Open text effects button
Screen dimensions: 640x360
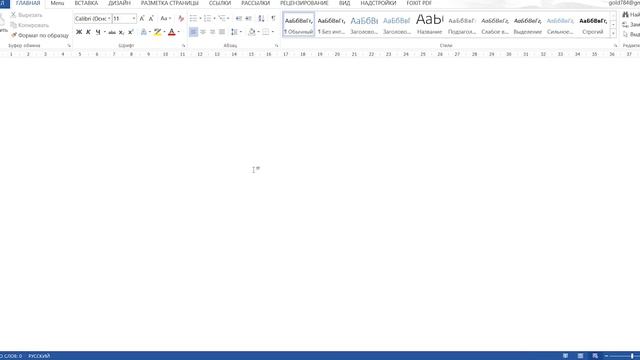(x=144, y=32)
